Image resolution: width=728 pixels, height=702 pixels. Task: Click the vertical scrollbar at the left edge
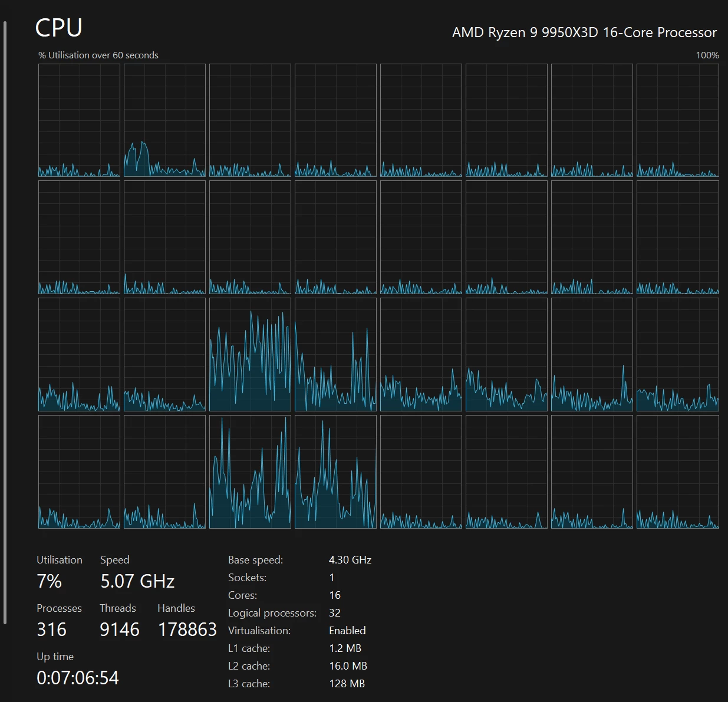[x=5, y=323]
